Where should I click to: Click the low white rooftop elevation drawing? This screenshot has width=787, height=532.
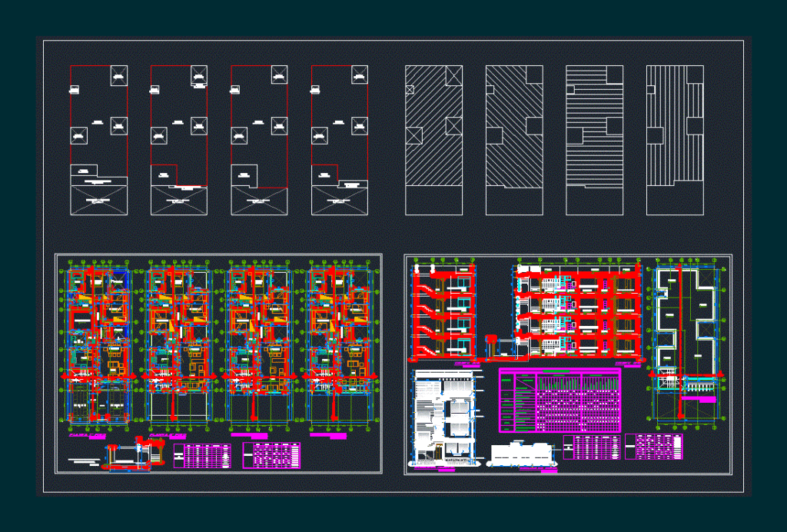(x=522, y=454)
